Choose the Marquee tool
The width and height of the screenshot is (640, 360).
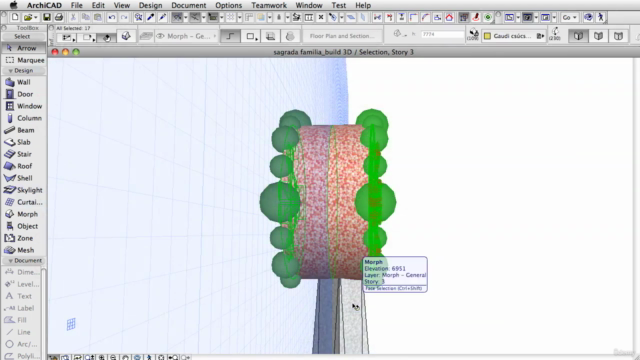[x=24, y=60]
